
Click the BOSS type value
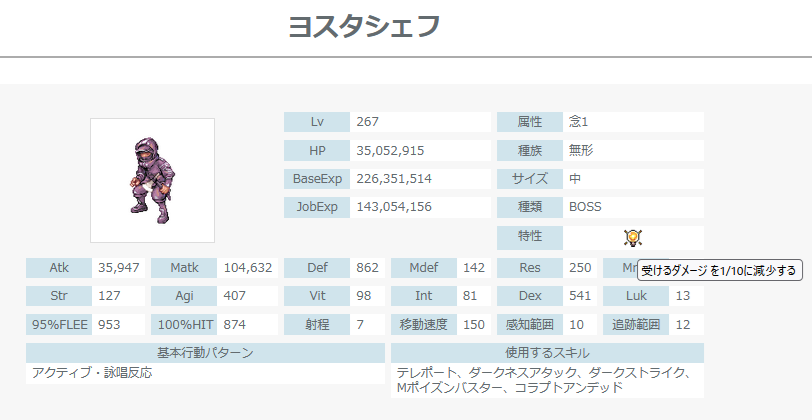coord(585,207)
